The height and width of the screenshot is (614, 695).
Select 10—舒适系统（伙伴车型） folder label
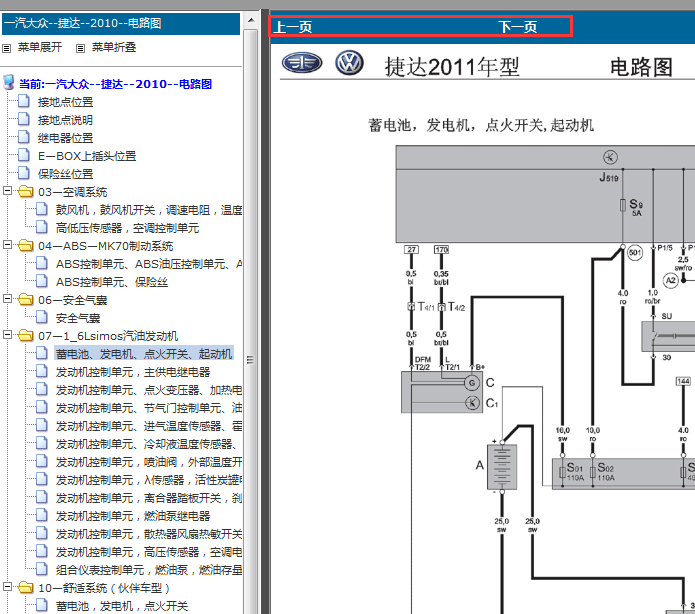tap(104, 588)
